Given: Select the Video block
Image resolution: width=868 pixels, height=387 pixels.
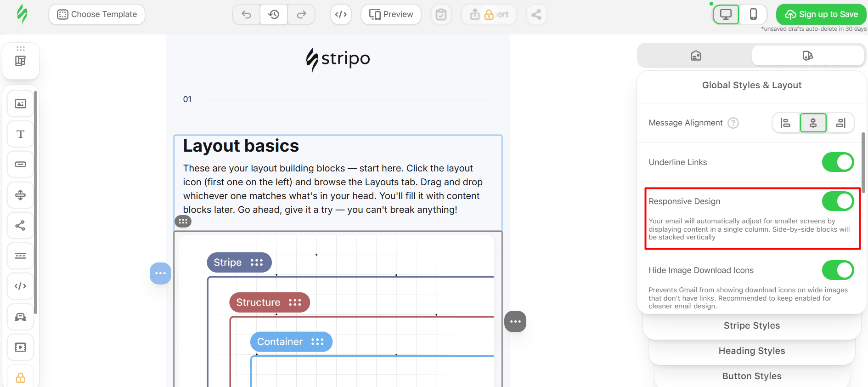Looking at the screenshot, I should coord(20,347).
